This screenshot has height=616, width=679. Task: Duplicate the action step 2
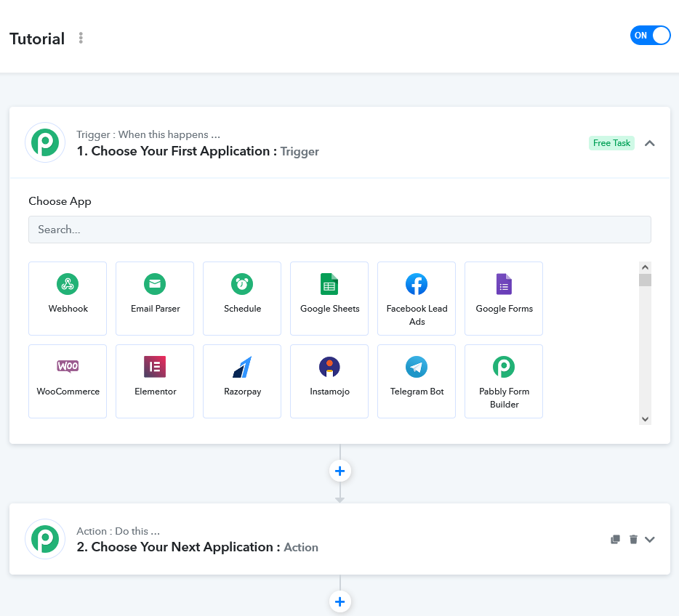pos(615,539)
